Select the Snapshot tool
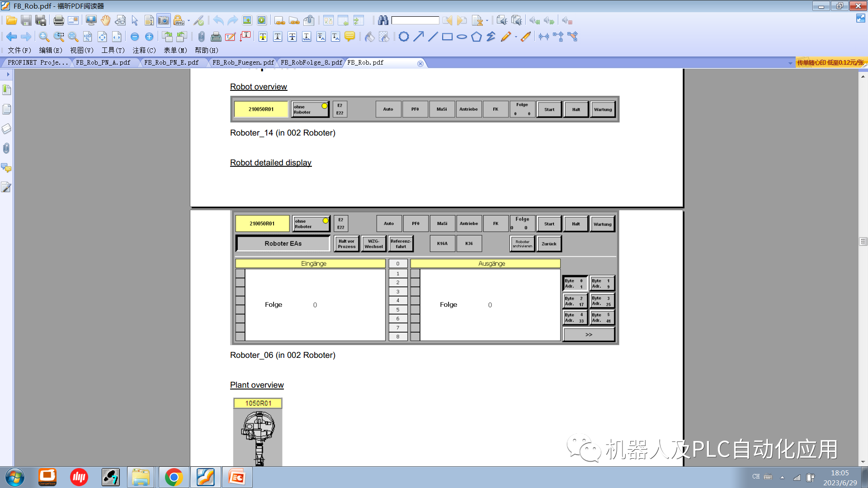Viewport: 868px width, 488px height. point(163,20)
